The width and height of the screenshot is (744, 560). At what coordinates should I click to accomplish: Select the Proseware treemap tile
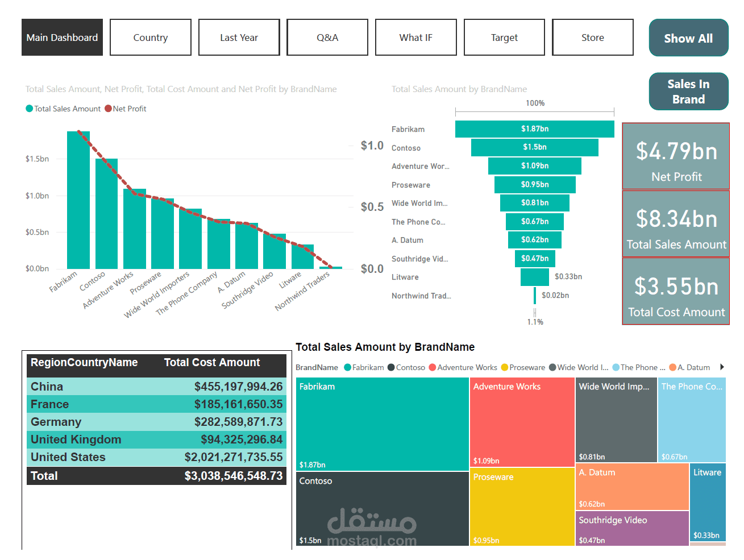tap(522, 507)
